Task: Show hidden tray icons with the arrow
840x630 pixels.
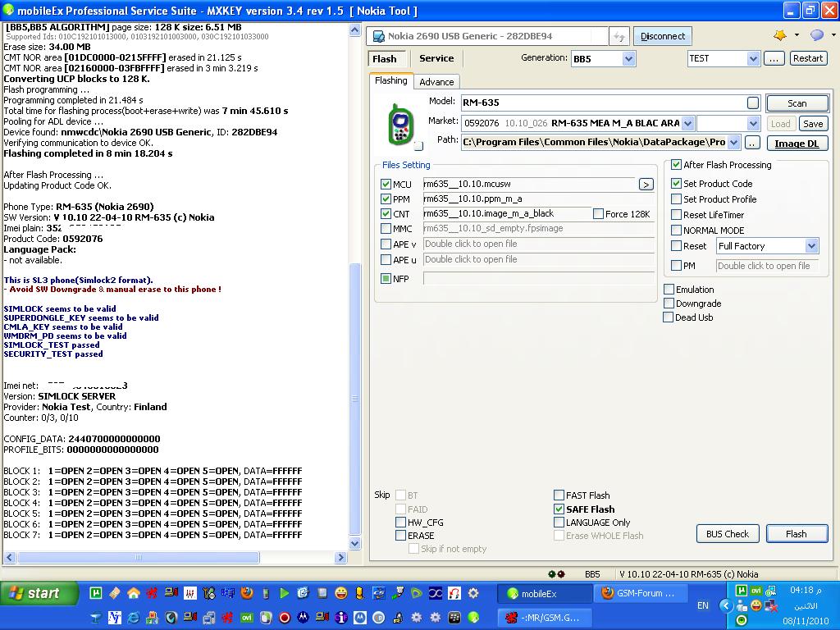Action: tap(726, 606)
